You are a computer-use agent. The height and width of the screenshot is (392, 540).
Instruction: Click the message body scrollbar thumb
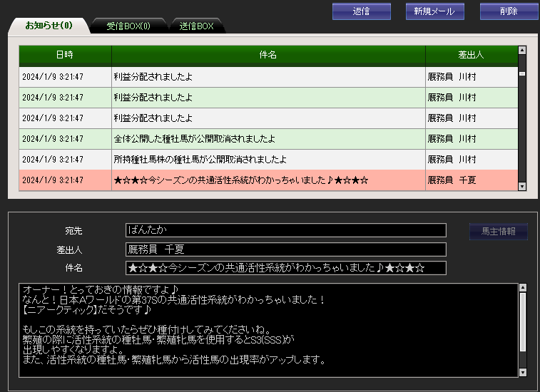click(522, 321)
